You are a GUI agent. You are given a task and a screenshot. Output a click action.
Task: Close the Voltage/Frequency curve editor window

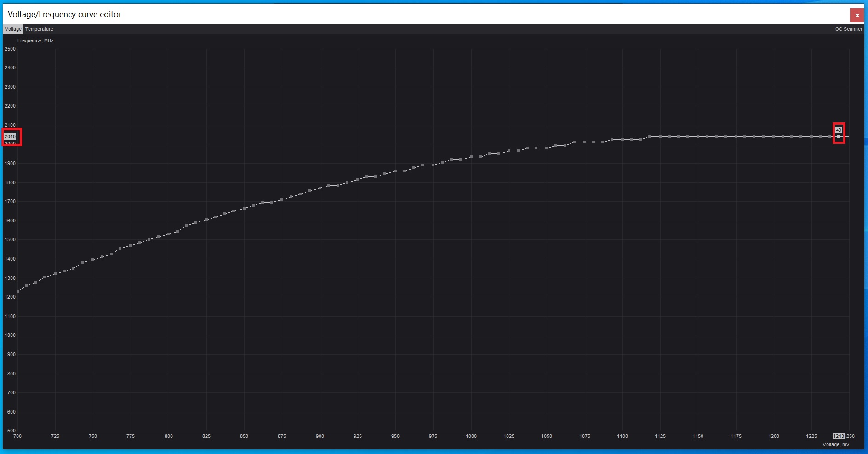coord(857,15)
